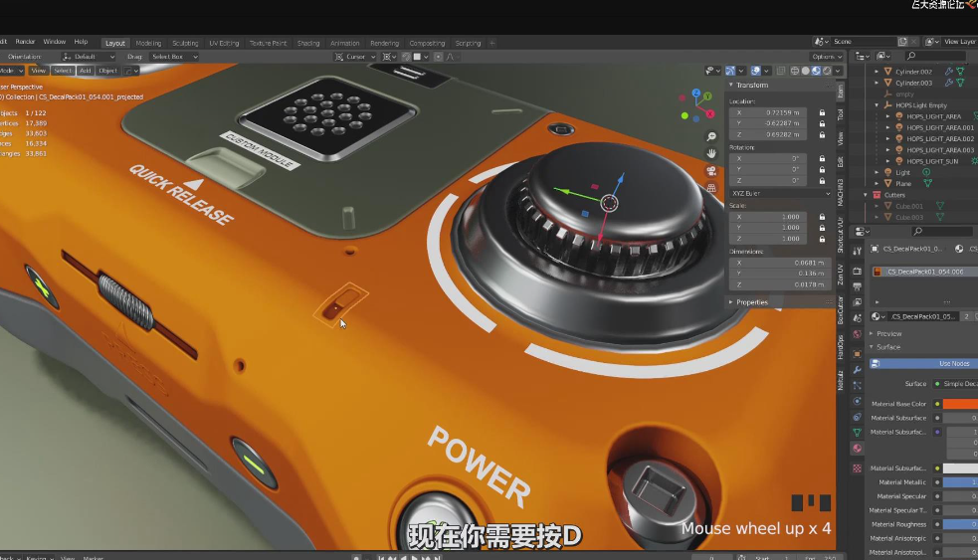The height and width of the screenshot is (560, 978).
Task: Collapse the Cutters collection
Action: point(866,195)
